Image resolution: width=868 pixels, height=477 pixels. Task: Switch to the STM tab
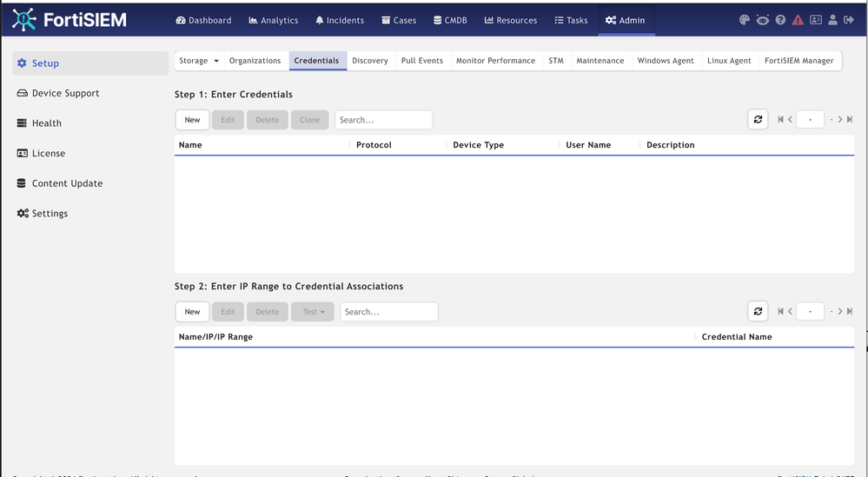click(x=556, y=61)
